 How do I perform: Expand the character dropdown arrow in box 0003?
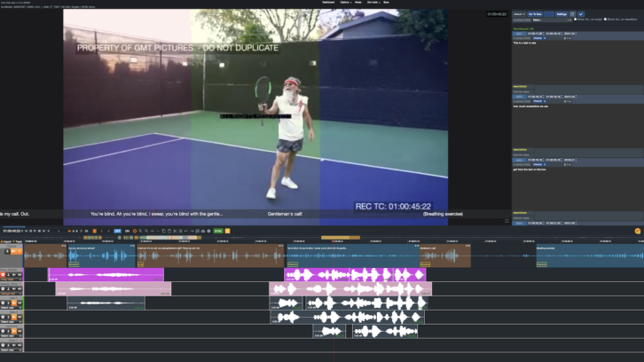(569, 164)
